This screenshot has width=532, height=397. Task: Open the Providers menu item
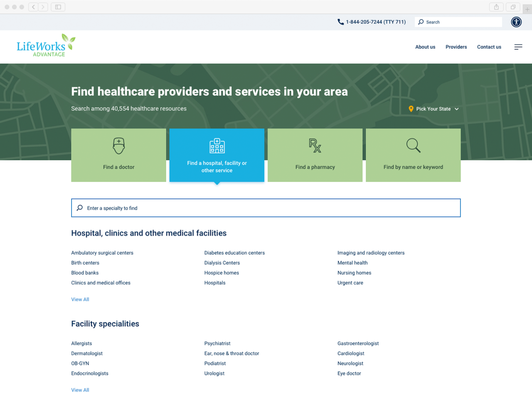[x=456, y=47]
